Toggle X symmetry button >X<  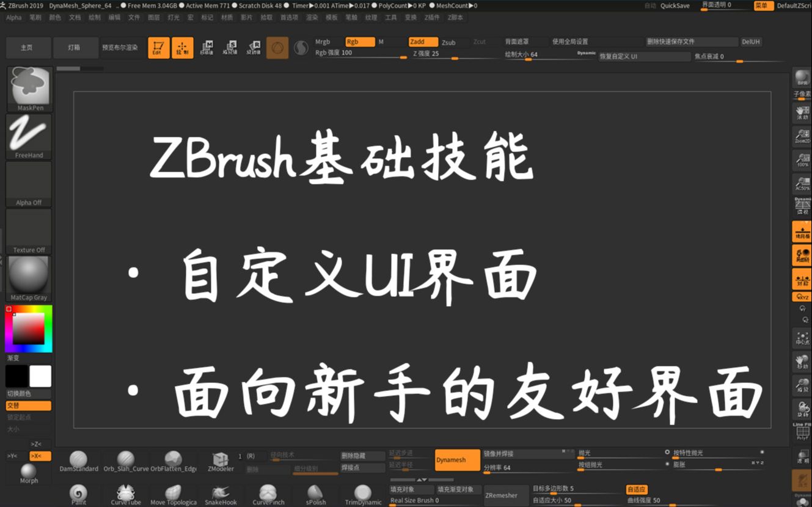pyautogui.click(x=40, y=456)
